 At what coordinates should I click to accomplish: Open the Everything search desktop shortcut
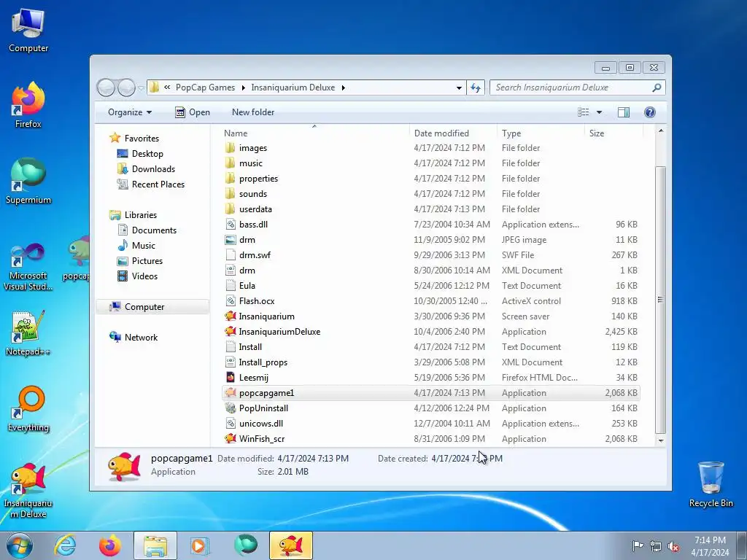pyautogui.click(x=28, y=409)
